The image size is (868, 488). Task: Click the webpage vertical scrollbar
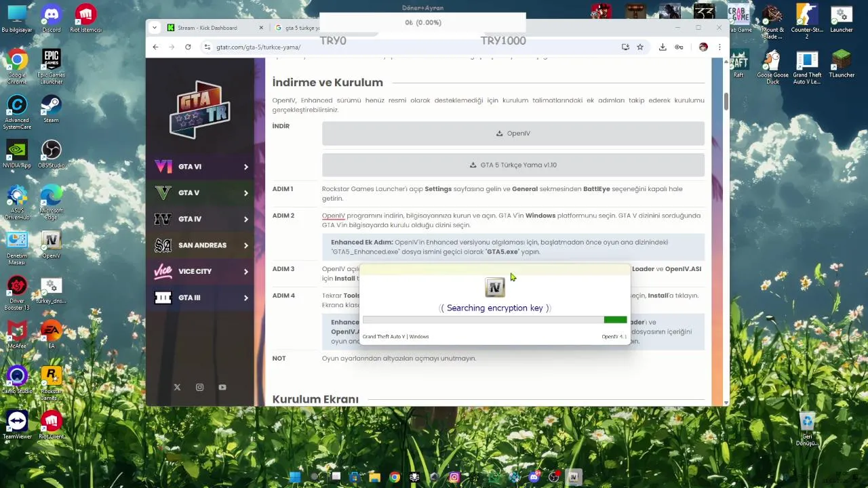coord(726,102)
